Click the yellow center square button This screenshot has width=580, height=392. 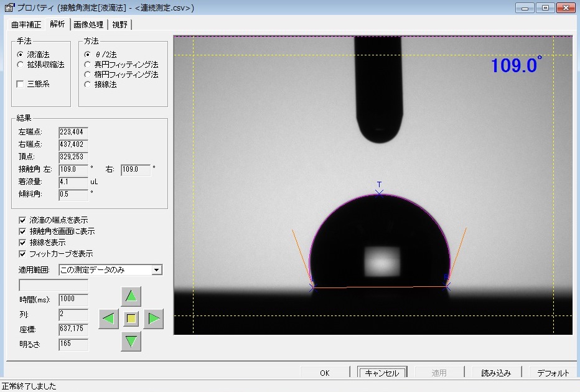(131, 319)
